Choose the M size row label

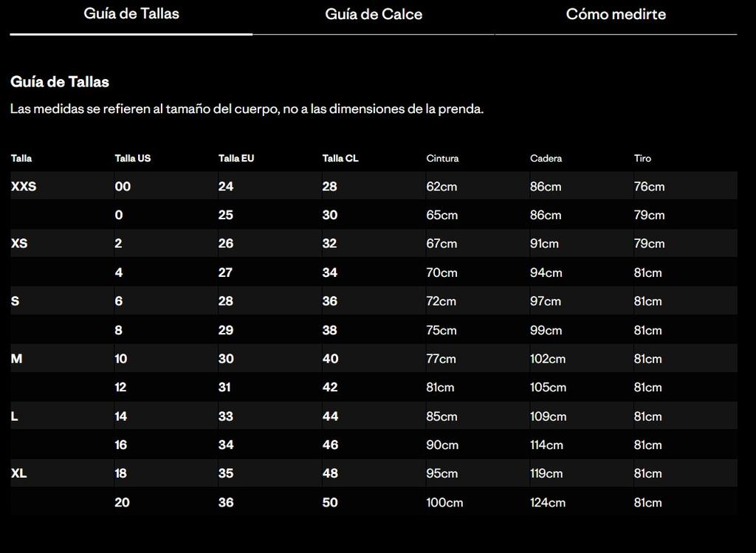pyautogui.click(x=16, y=359)
